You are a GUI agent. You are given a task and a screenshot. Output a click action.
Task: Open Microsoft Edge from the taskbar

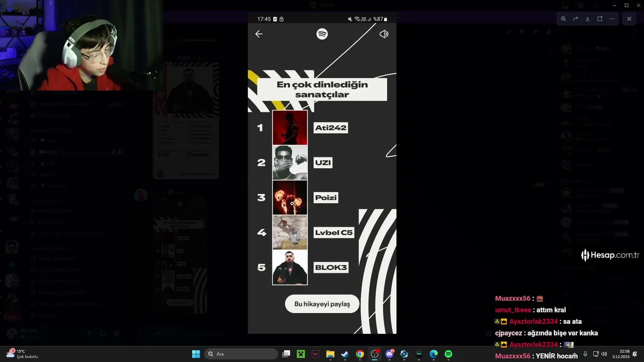[x=433, y=354]
